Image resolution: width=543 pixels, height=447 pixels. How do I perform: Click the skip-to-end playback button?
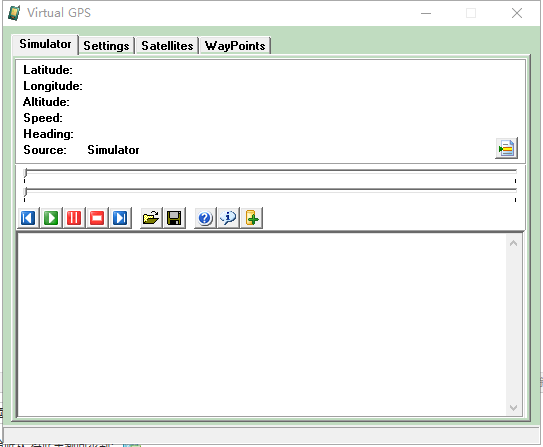pos(120,218)
